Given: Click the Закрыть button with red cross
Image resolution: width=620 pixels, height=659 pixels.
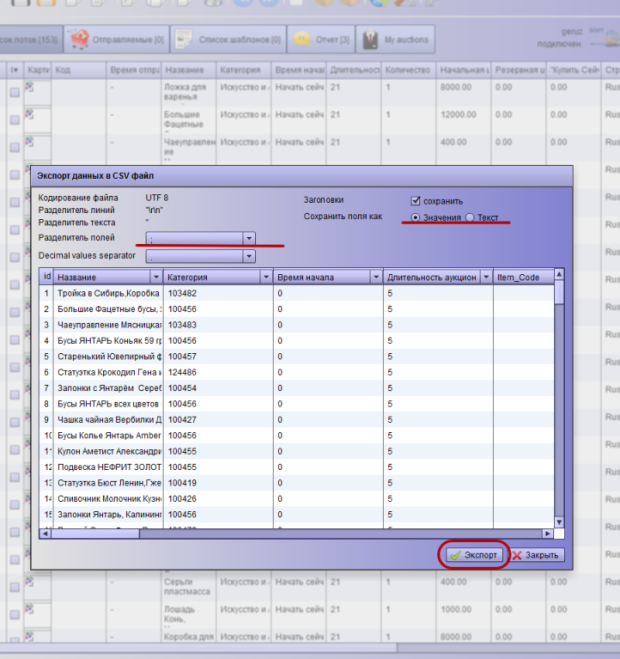Looking at the screenshot, I should 536,555.
